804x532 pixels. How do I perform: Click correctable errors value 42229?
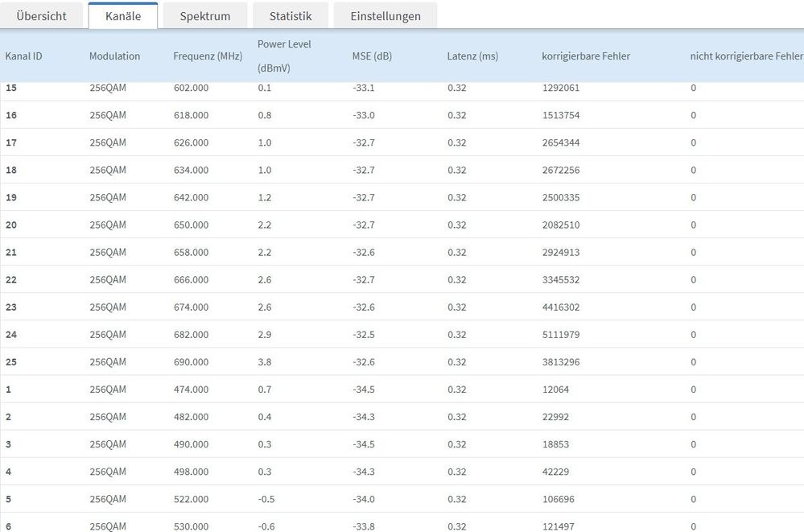pyautogui.click(x=555, y=472)
